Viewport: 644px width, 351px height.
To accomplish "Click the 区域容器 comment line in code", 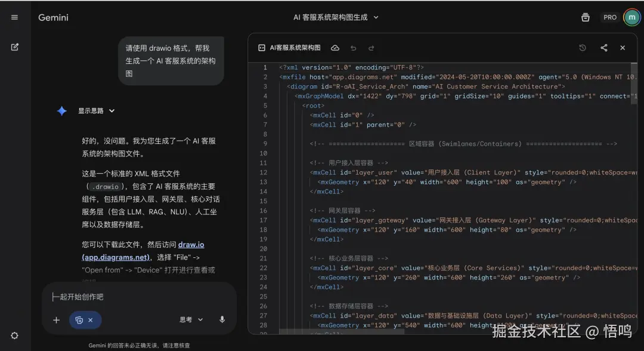I will (x=463, y=143).
